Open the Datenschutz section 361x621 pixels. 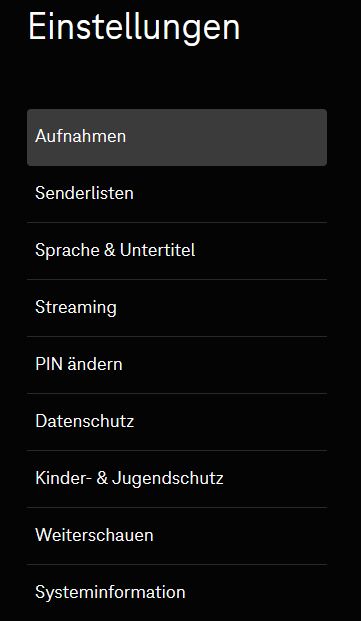[x=177, y=422]
